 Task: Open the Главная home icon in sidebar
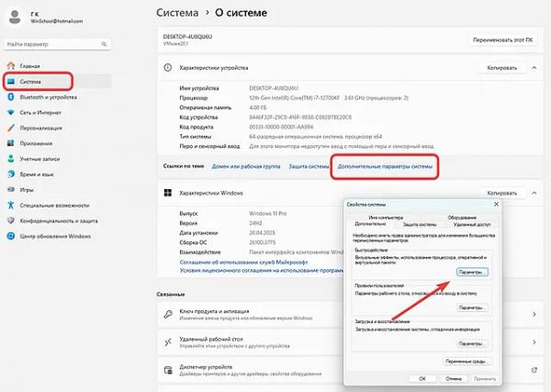11,66
